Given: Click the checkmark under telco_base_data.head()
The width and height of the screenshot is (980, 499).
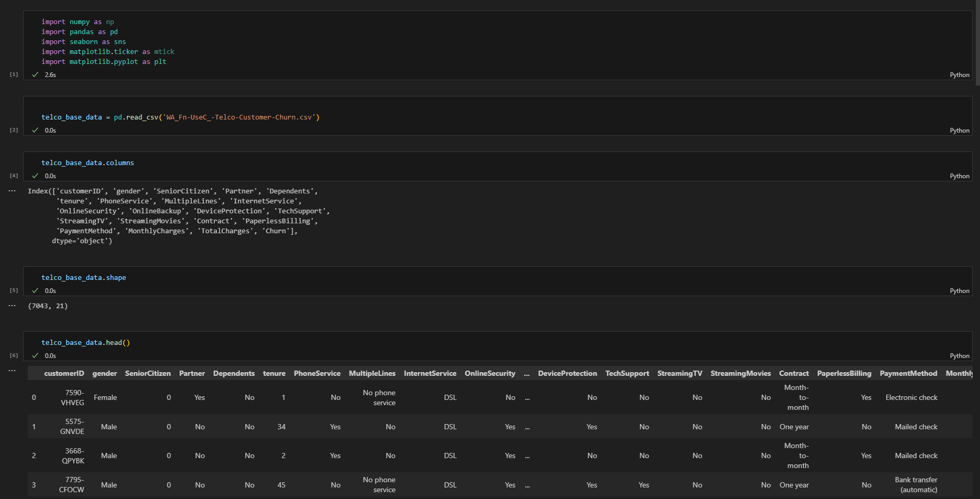Looking at the screenshot, I should pos(35,355).
